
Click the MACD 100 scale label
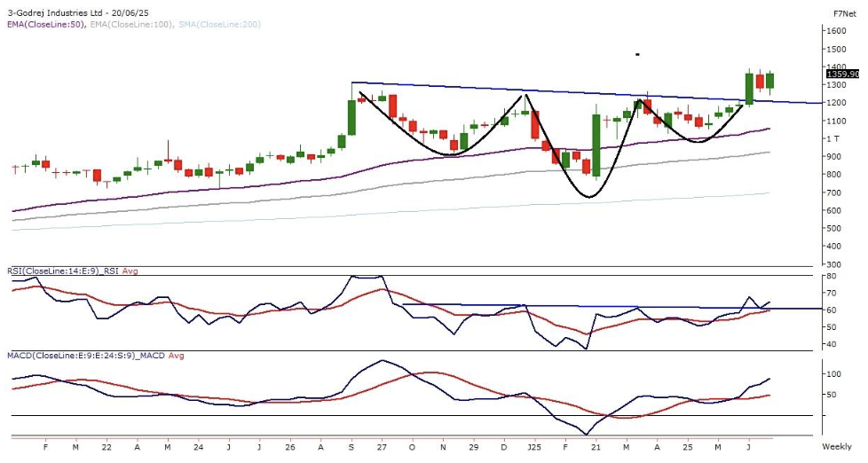pos(834,374)
